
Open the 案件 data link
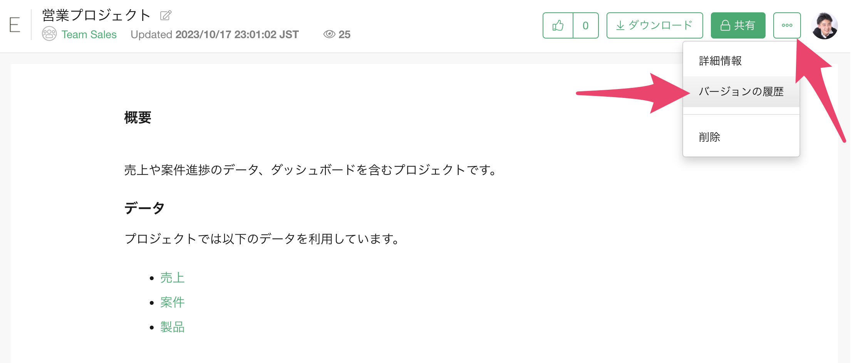tap(173, 302)
